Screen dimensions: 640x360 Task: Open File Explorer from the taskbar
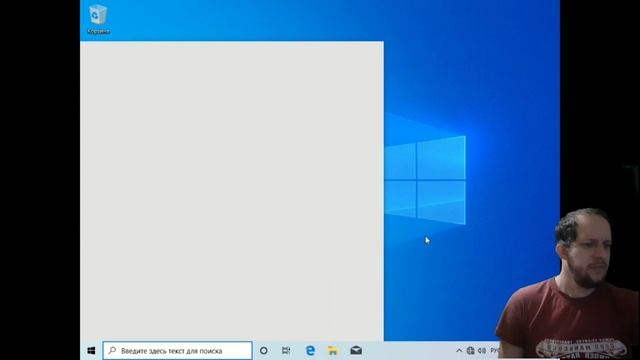pyautogui.click(x=333, y=351)
